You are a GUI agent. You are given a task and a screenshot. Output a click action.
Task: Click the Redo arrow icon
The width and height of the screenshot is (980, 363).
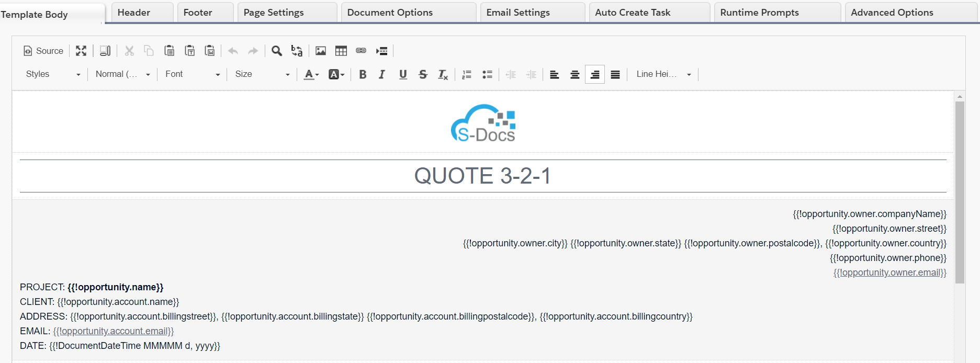[x=253, y=51]
